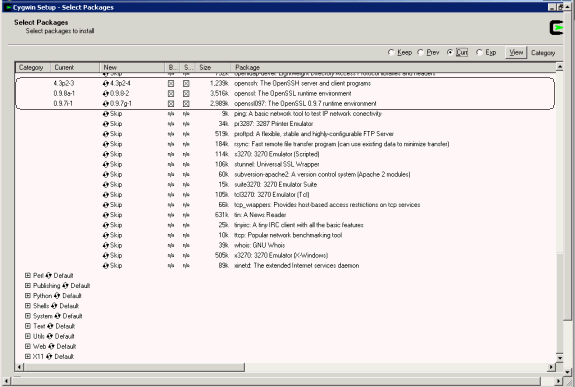Click the cycle icon for openssl 0.9.8-2
The image size is (575, 387).
point(106,94)
